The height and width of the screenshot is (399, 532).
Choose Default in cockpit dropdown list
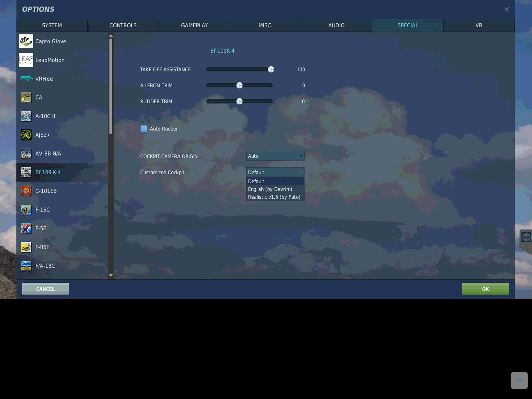tap(275, 181)
